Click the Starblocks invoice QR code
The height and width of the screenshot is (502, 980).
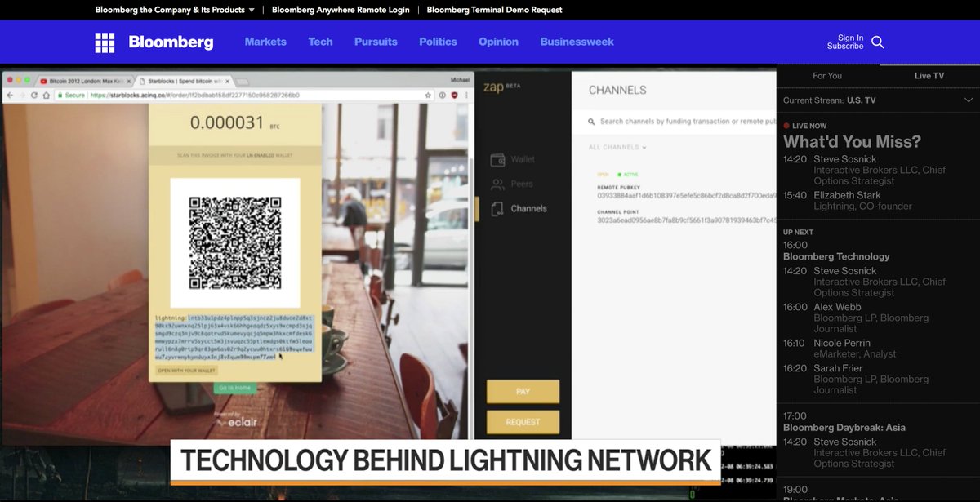point(235,243)
